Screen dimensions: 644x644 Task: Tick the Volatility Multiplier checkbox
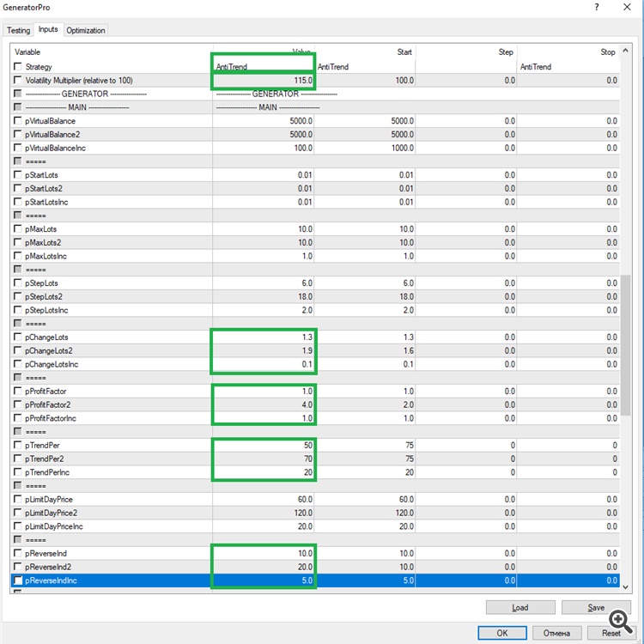[18, 80]
